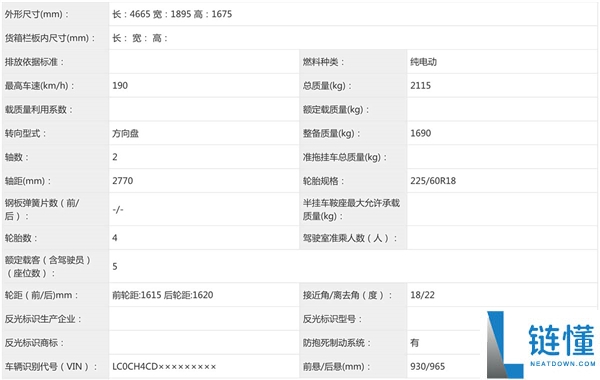Select the axle count value 2
Image resolution: width=600 pixels, height=380 pixels.
115,157
